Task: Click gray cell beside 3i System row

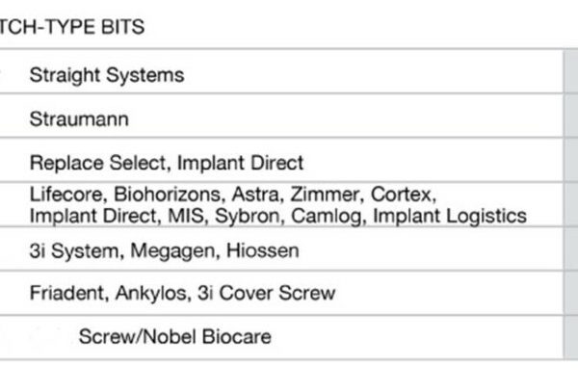Action: coord(570,250)
